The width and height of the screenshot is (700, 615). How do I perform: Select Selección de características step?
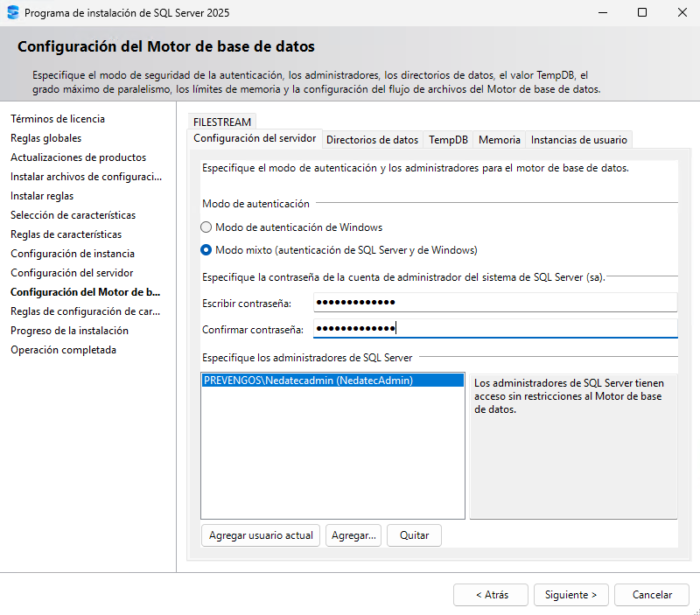tap(73, 214)
